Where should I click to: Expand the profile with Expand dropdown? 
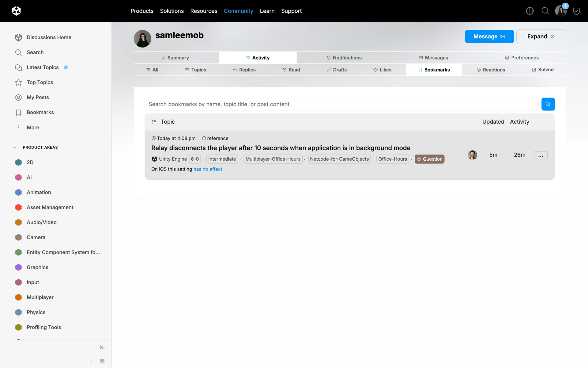point(541,36)
